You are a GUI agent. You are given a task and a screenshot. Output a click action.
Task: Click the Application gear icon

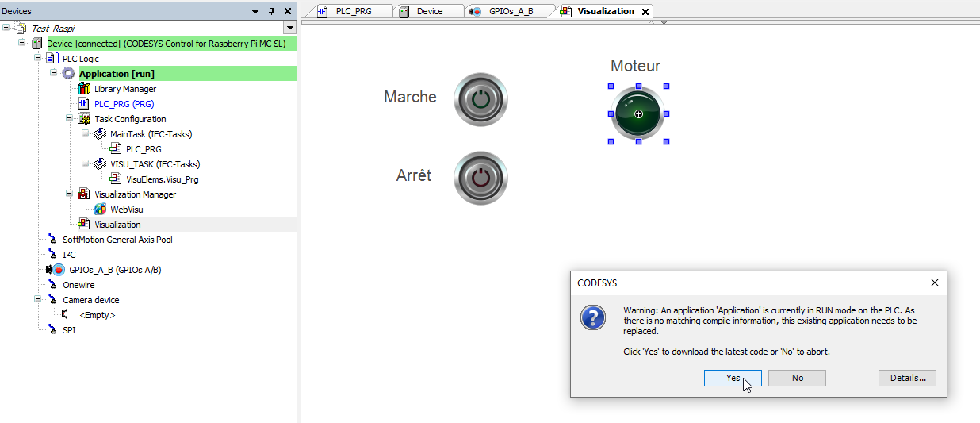click(x=68, y=74)
